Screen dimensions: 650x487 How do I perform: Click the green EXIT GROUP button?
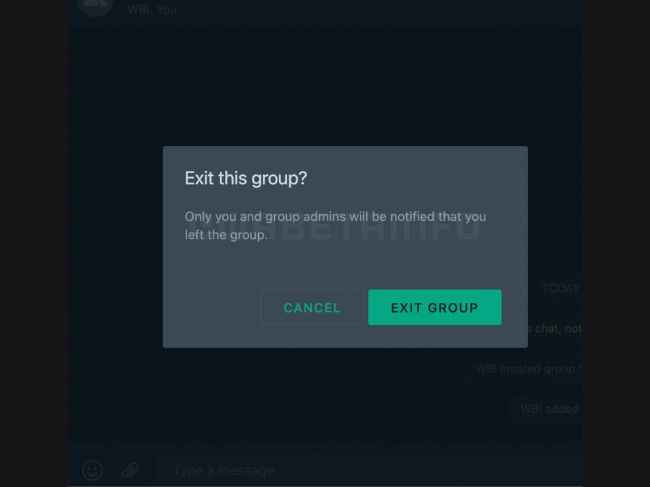(434, 307)
